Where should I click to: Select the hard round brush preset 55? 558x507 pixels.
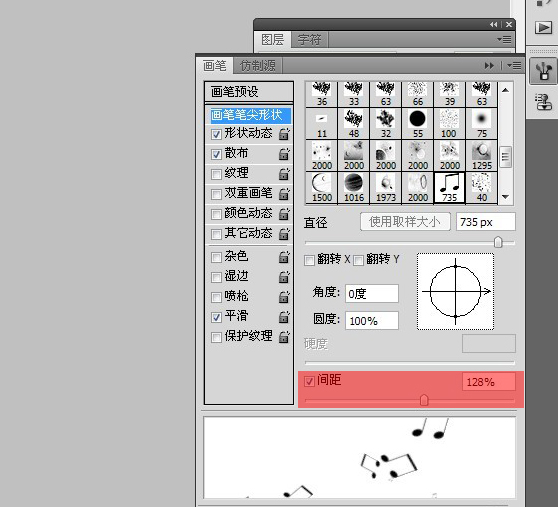(417, 124)
